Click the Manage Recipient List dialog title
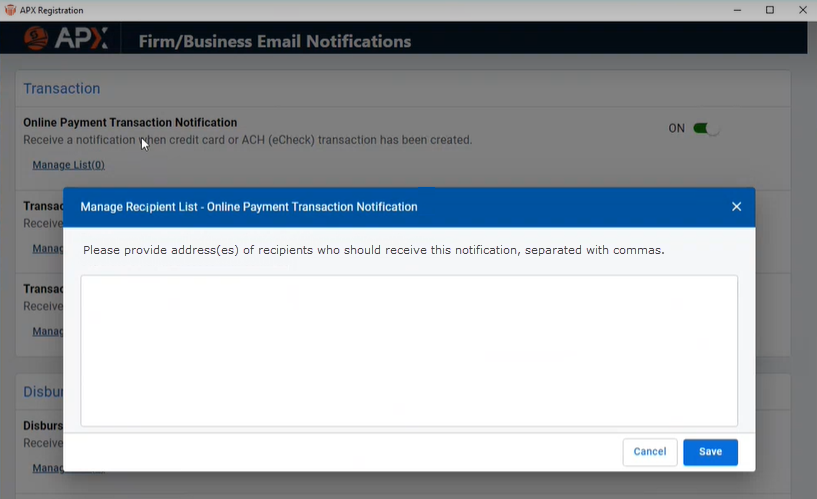 pyautogui.click(x=249, y=207)
